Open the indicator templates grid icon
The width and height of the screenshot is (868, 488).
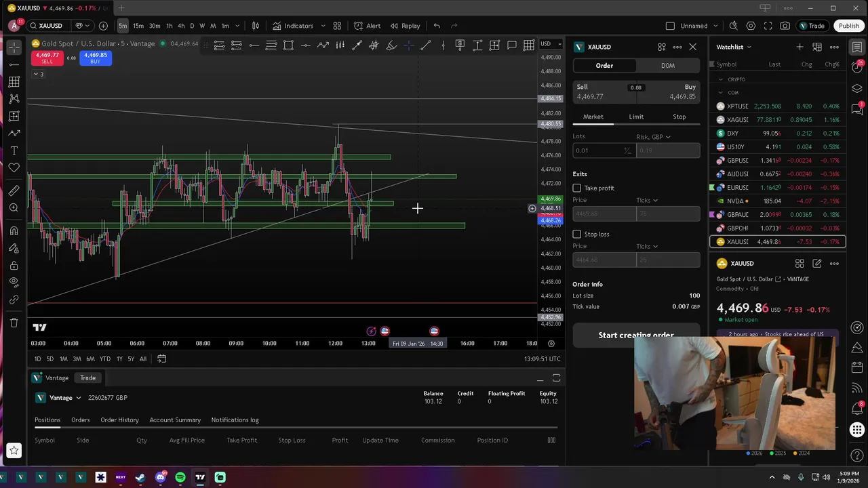[337, 26]
